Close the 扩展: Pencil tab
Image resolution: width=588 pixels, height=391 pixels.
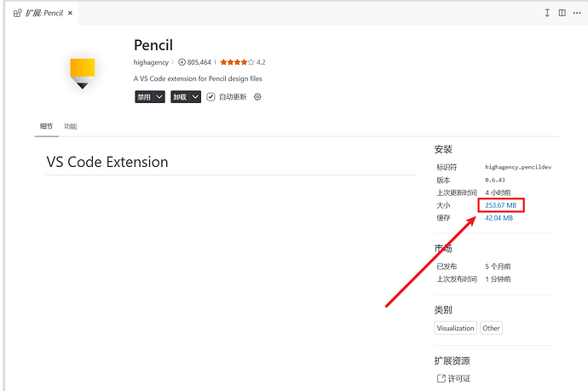pos(70,13)
